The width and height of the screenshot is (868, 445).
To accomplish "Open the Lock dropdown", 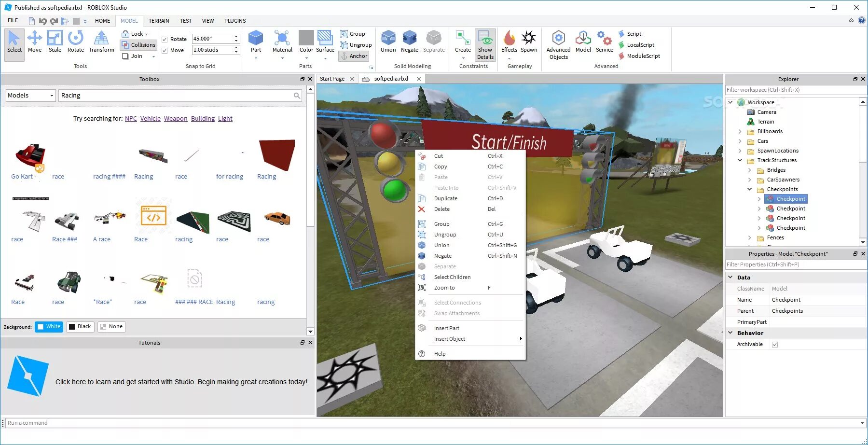I will [135, 34].
